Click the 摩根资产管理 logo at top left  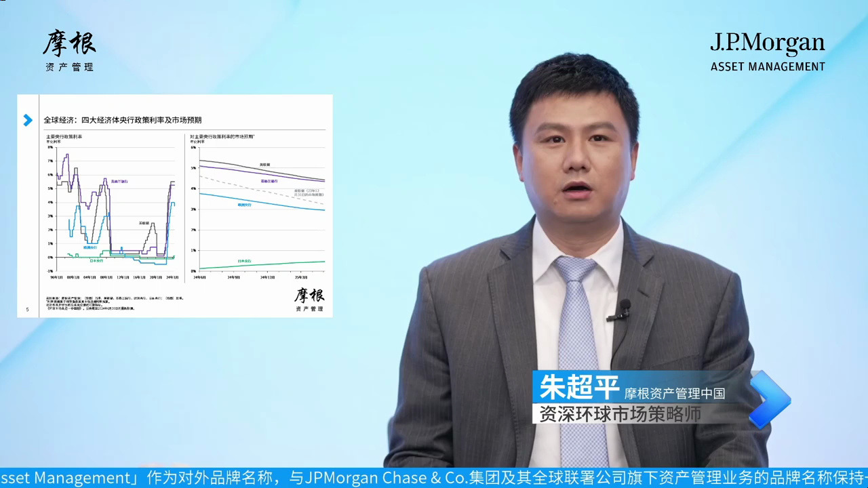pos(69,51)
